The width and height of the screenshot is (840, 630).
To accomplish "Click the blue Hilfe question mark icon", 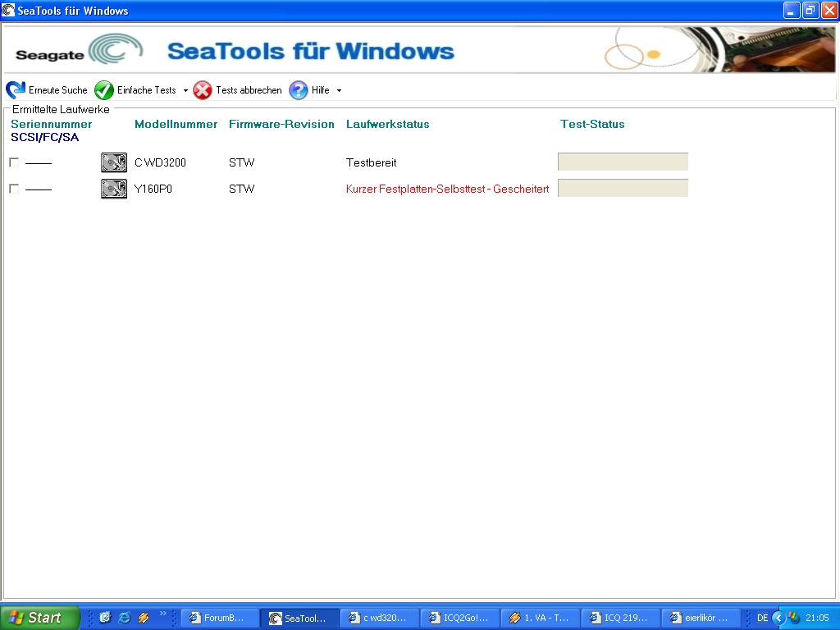I will click(299, 90).
